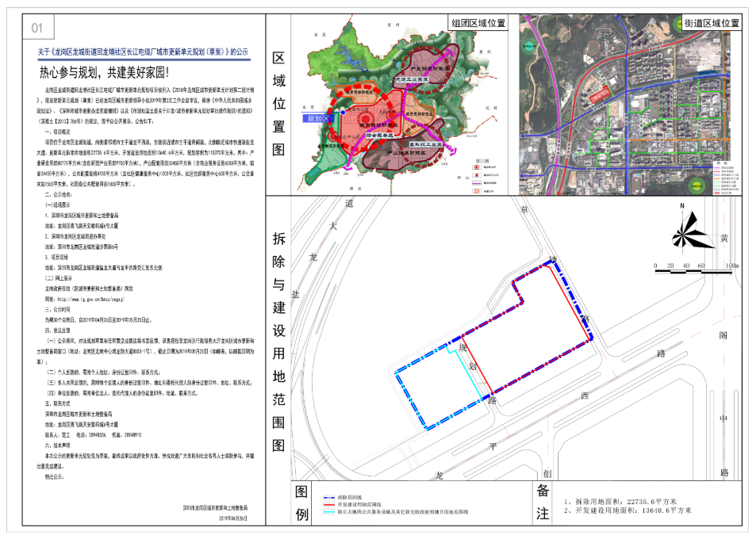This screenshot has width=756, height=539.
Task: Click the red development boundary legend swatch
Action: 329,504
